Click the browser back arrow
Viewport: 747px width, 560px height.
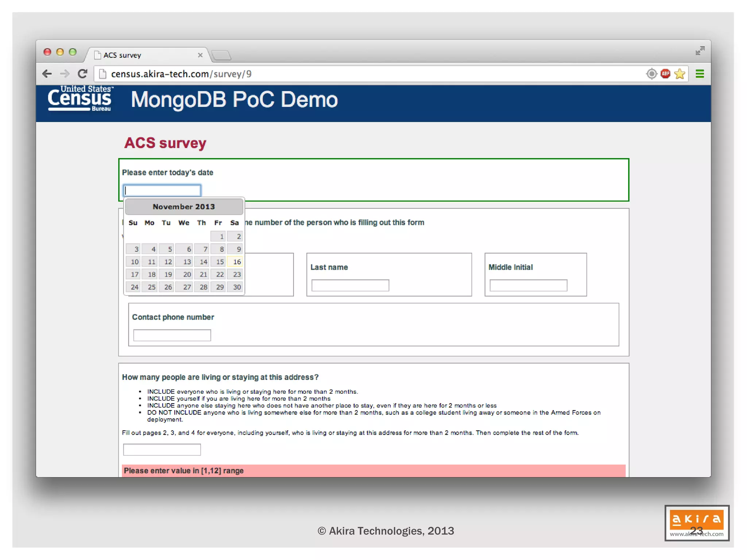pyautogui.click(x=47, y=74)
